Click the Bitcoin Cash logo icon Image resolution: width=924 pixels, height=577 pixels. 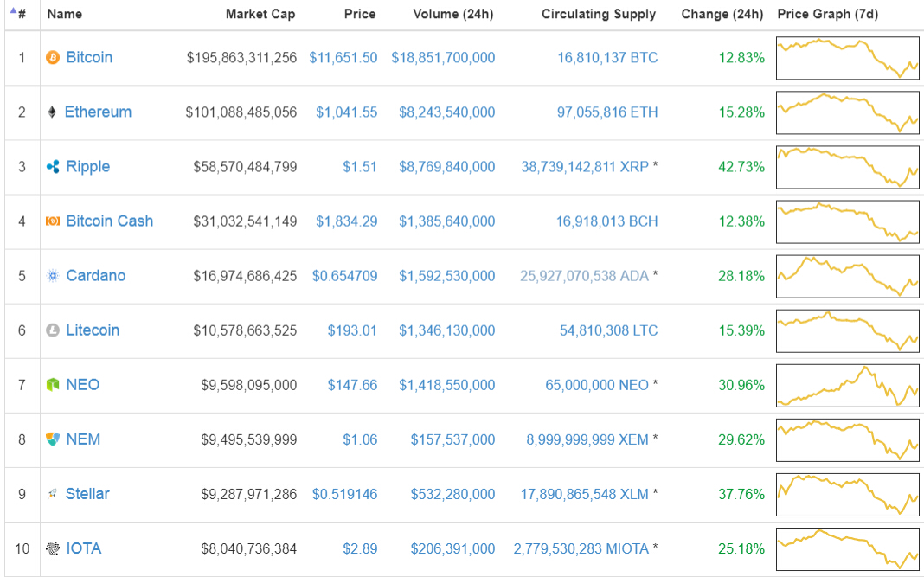[53, 221]
